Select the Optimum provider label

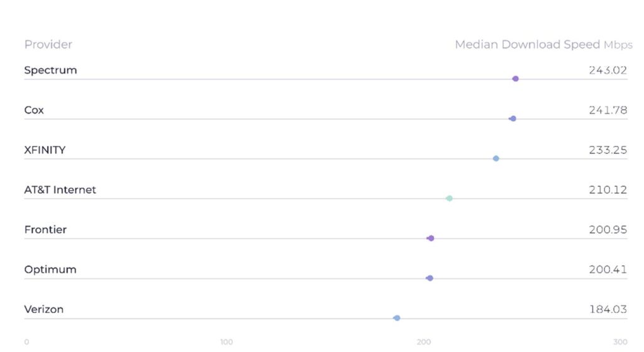coord(50,270)
